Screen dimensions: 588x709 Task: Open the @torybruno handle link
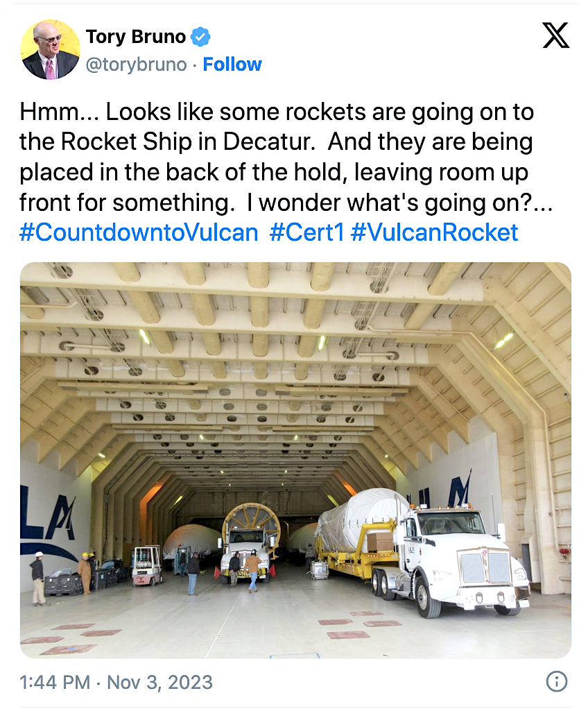(x=137, y=65)
